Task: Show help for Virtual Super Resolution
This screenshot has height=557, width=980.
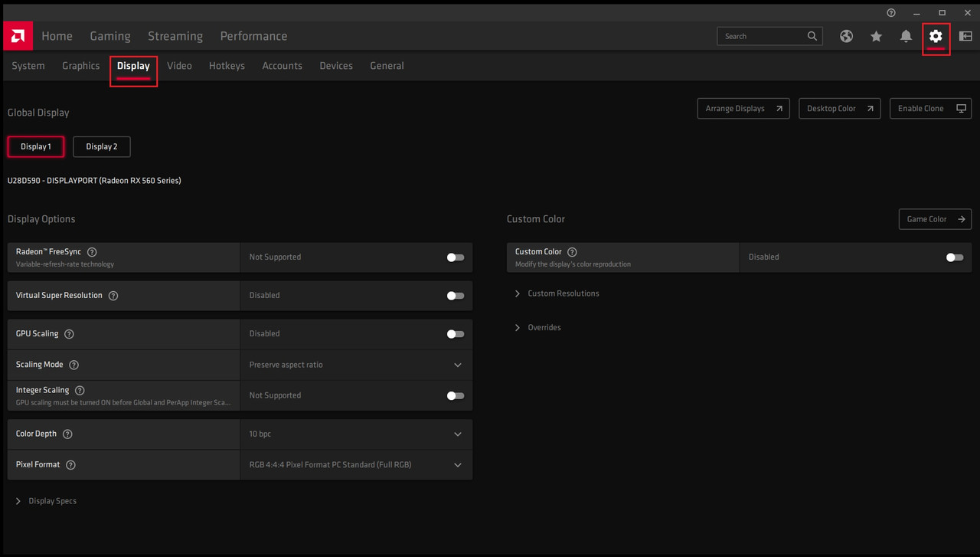Action: [113, 296]
